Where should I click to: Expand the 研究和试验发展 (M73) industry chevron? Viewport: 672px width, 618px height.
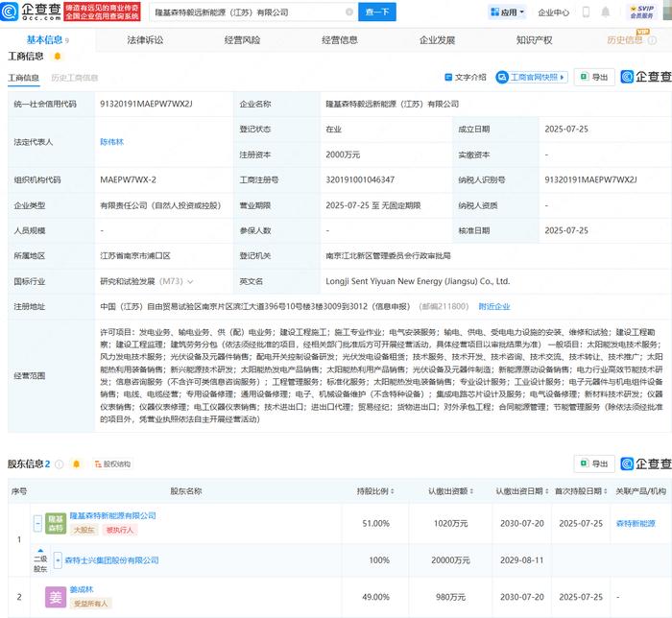point(190,281)
